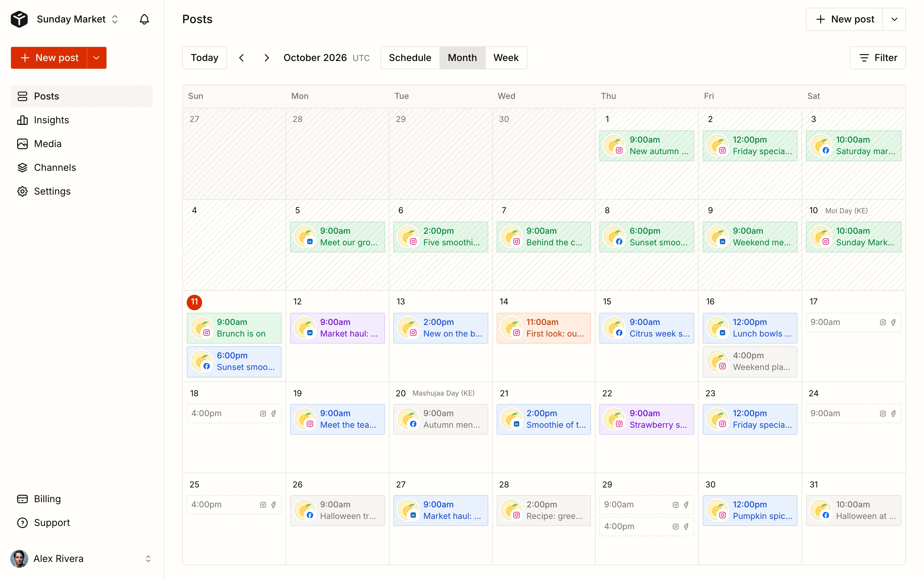Click Instagram badge on Brunch is on post
The image size is (924, 578).
point(207,333)
